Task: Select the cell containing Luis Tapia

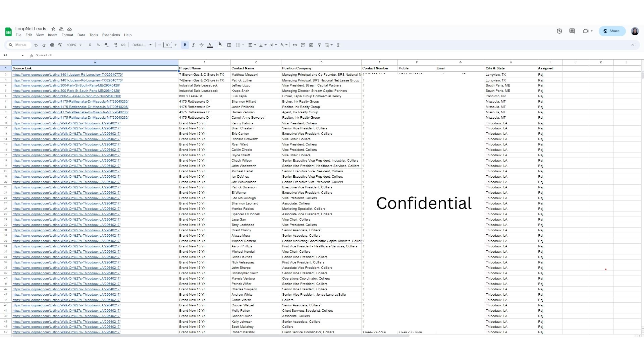Action: click(x=256, y=96)
